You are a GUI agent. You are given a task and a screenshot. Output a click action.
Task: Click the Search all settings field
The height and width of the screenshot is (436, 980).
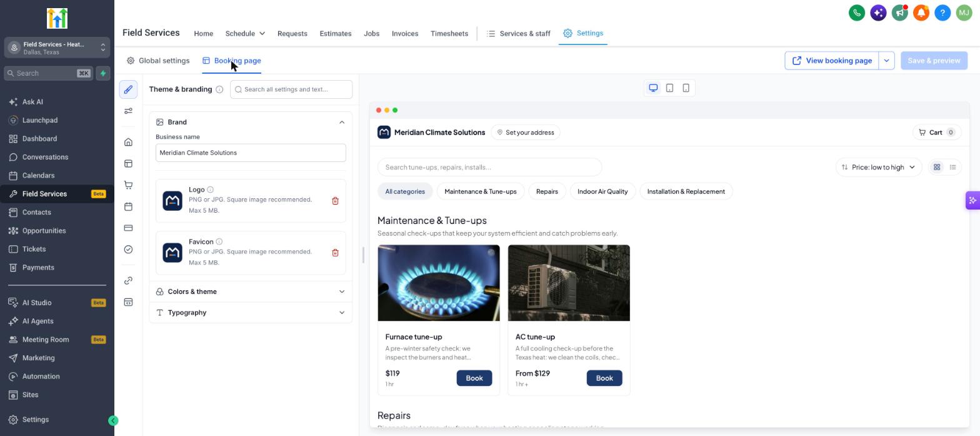coord(291,89)
